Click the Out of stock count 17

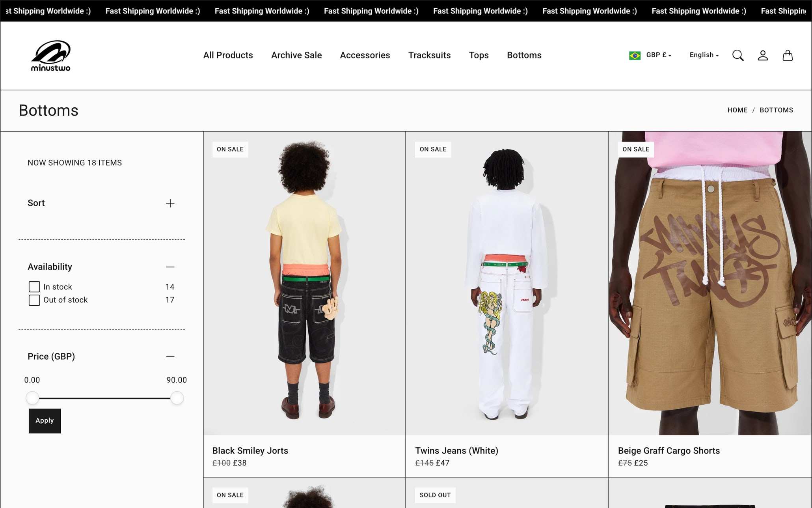[169, 300]
